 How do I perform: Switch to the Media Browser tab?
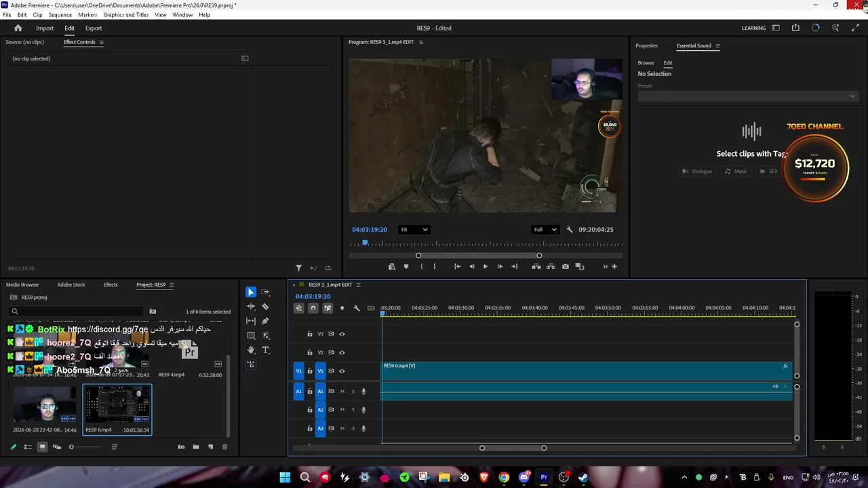click(22, 285)
